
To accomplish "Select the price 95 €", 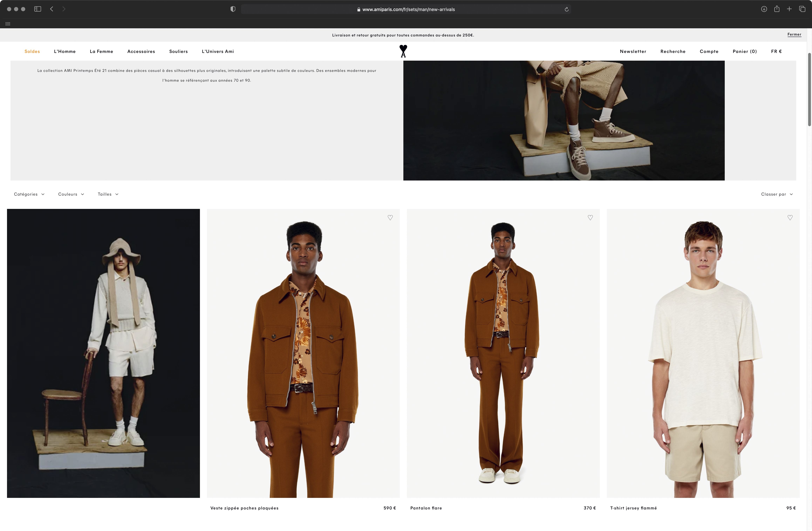I will (791, 508).
